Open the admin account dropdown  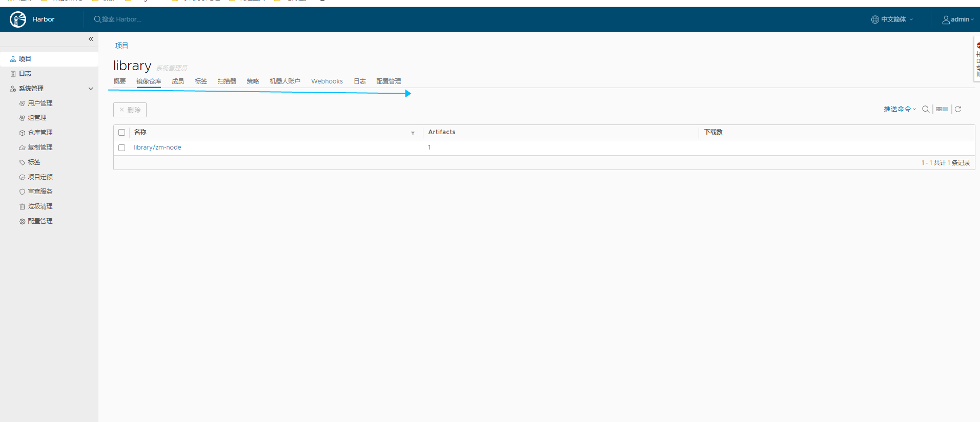[958, 19]
